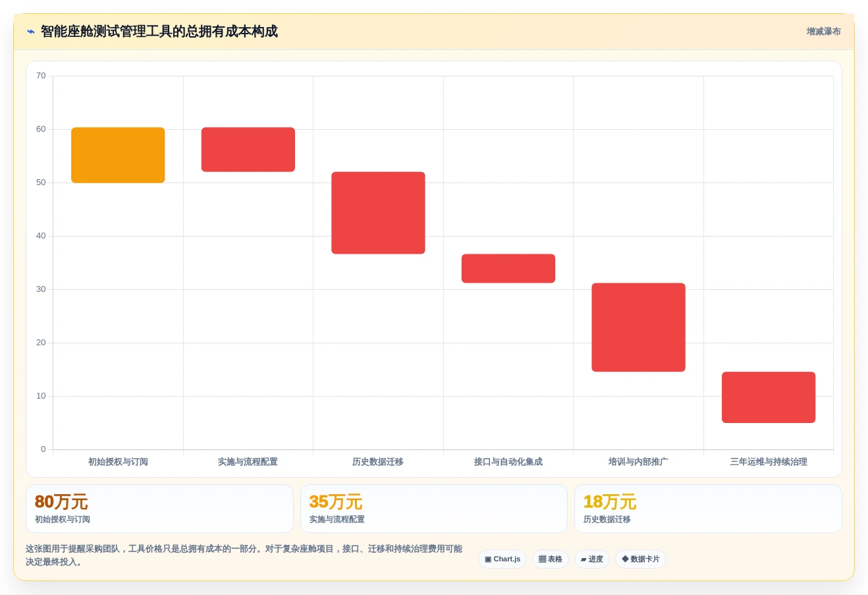Click the 培训与内部推广 axis label

pyautogui.click(x=639, y=462)
